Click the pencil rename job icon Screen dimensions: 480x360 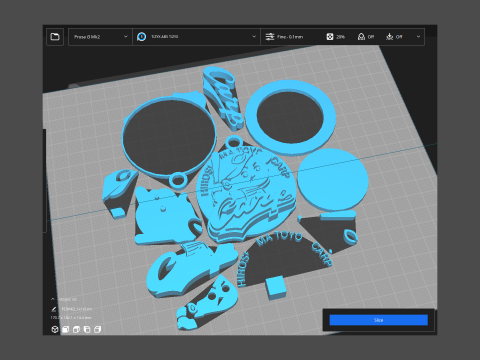point(54,309)
